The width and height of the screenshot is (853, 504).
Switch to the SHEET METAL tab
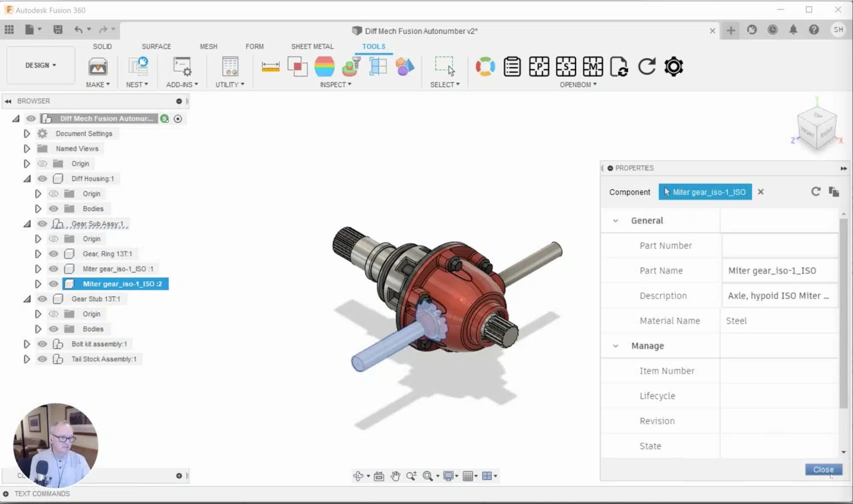point(312,46)
